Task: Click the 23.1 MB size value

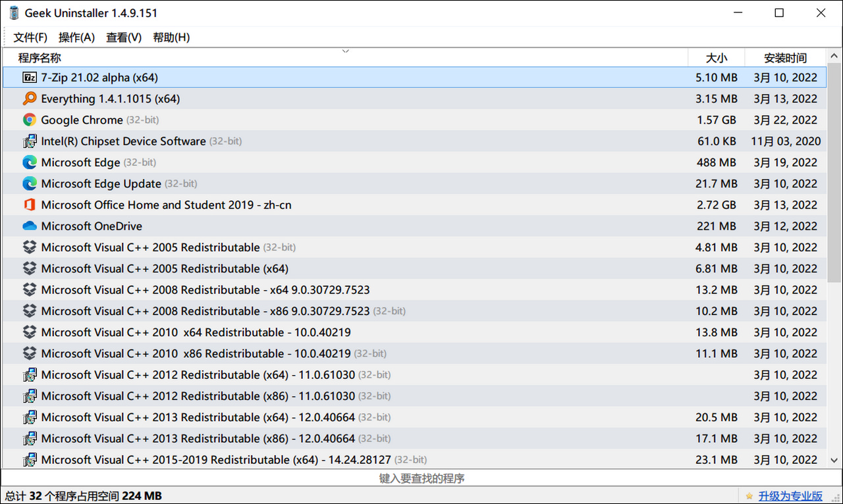Action: pyautogui.click(x=717, y=459)
